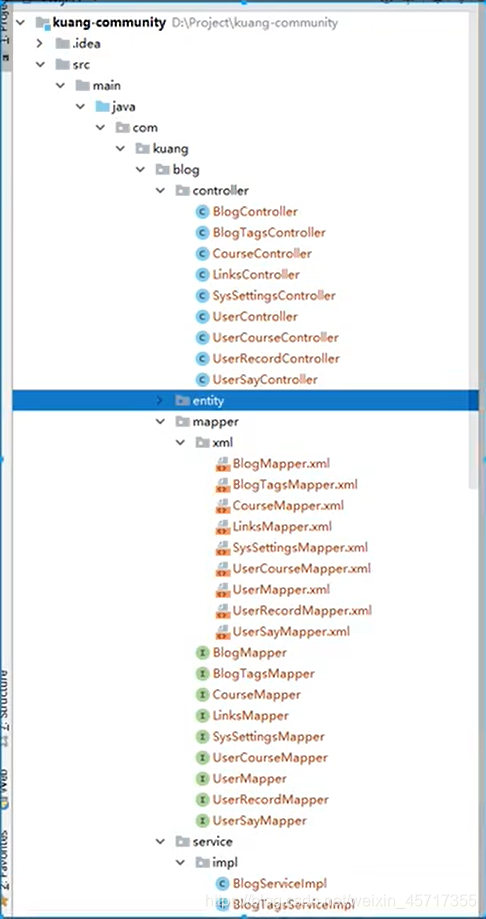The width and height of the screenshot is (486, 919).
Task: Collapse the src folder arrow
Action: coord(40,64)
